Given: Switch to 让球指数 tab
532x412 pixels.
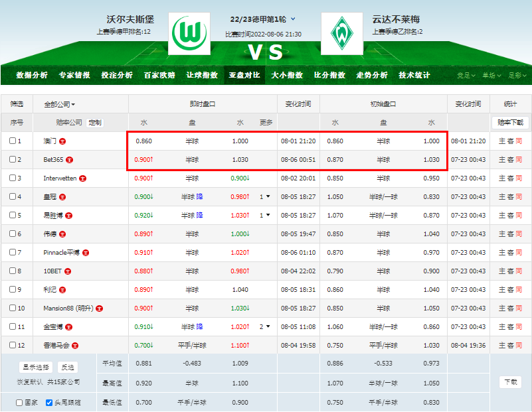Looking at the screenshot, I should (202, 75).
